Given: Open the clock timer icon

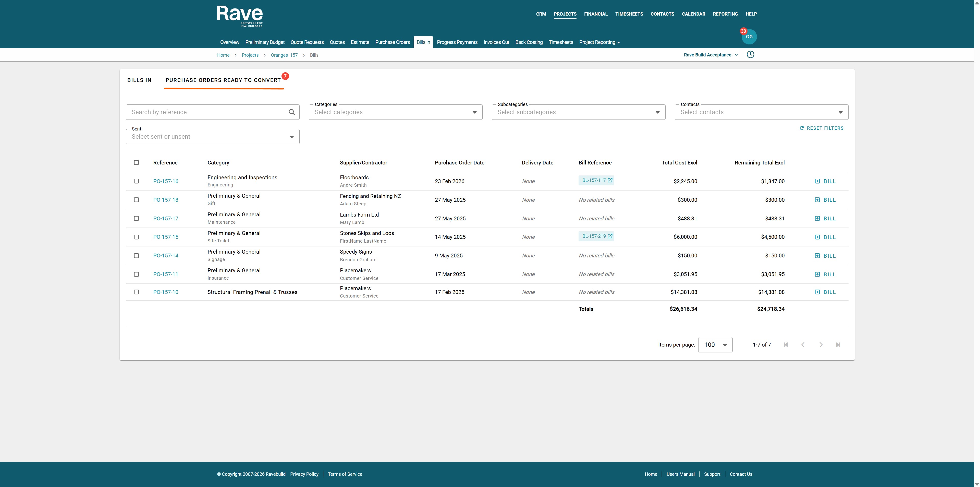Looking at the screenshot, I should [750, 54].
